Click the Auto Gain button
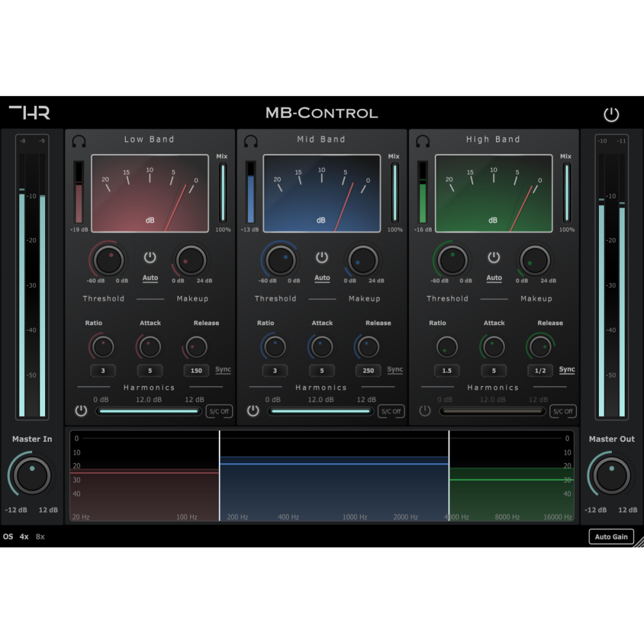644x644 pixels. [612, 536]
